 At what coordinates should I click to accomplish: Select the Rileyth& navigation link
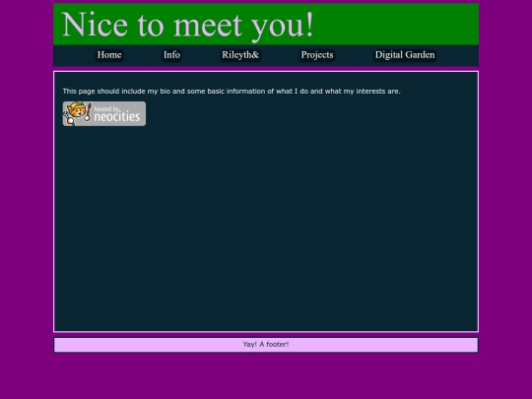240,55
